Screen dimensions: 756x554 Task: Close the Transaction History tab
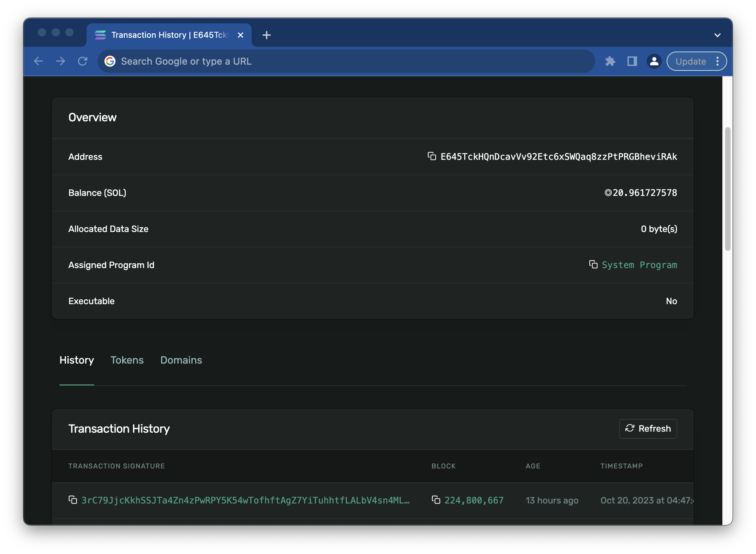[241, 35]
